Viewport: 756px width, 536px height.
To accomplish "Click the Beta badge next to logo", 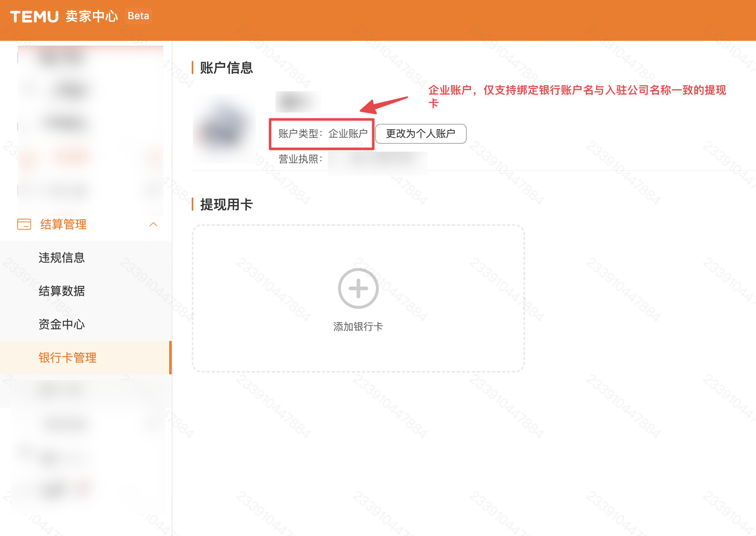I will pyautogui.click(x=138, y=16).
